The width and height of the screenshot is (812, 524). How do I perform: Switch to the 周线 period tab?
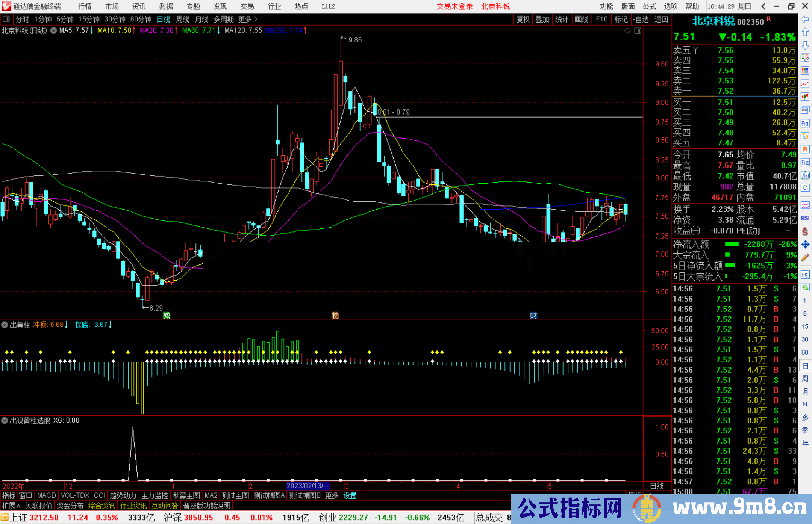point(183,19)
